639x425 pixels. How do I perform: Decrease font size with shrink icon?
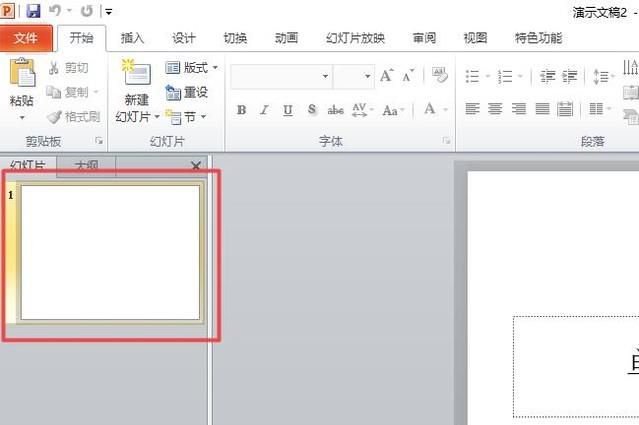[x=408, y=76]
